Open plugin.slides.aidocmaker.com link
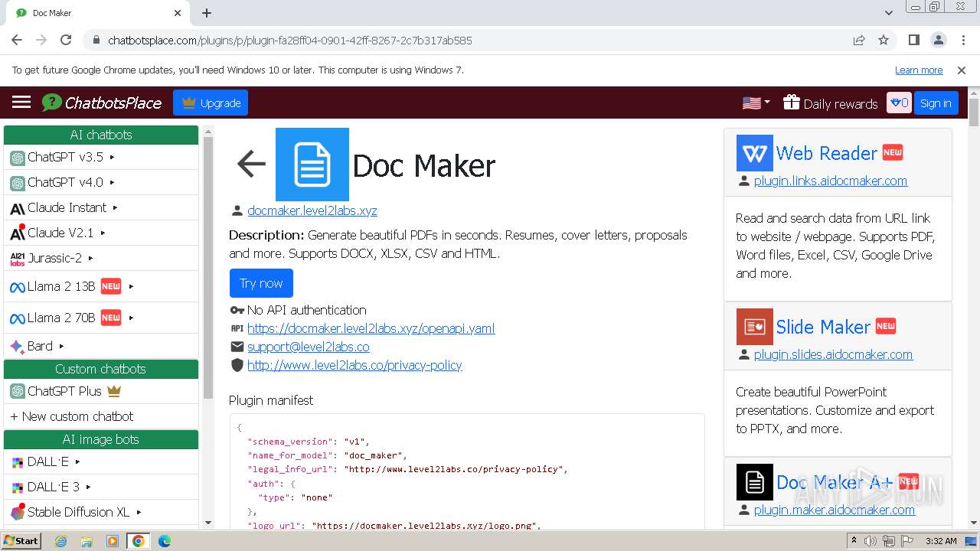The width and height of the screenshot is (980, 551). 833,354
